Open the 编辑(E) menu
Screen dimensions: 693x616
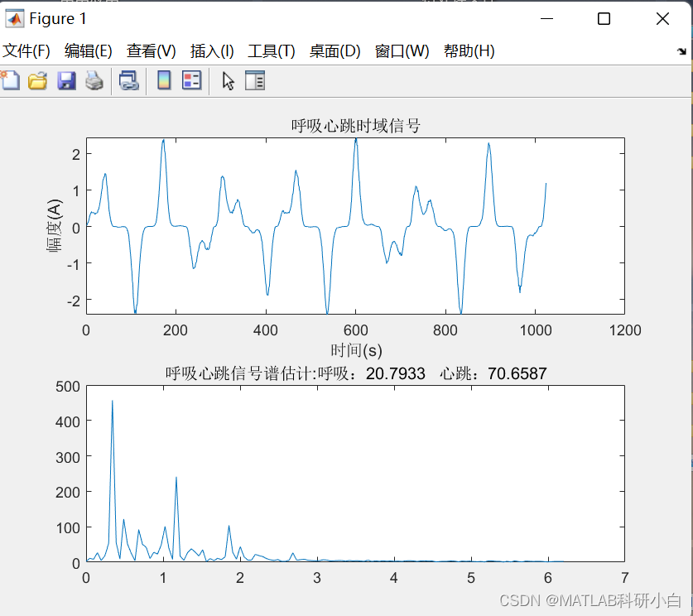coord(88,51)
